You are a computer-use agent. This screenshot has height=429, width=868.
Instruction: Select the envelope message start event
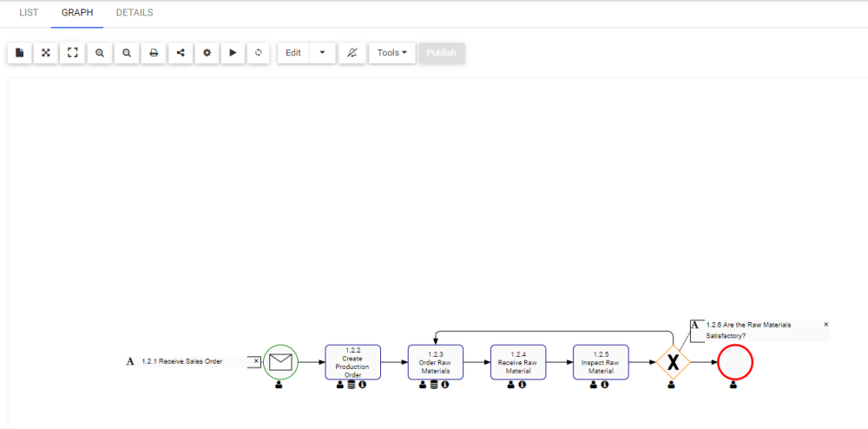(x=280, y=363)
